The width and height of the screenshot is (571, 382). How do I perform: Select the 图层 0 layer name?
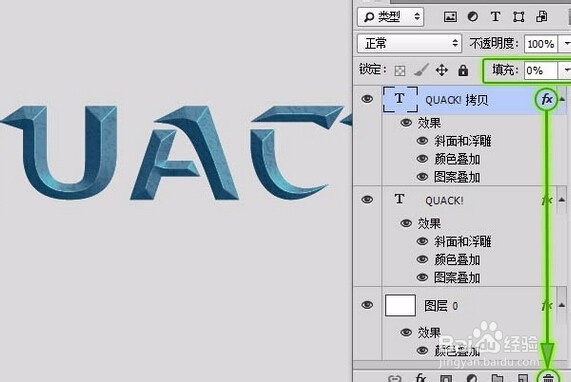coord(441,306)
